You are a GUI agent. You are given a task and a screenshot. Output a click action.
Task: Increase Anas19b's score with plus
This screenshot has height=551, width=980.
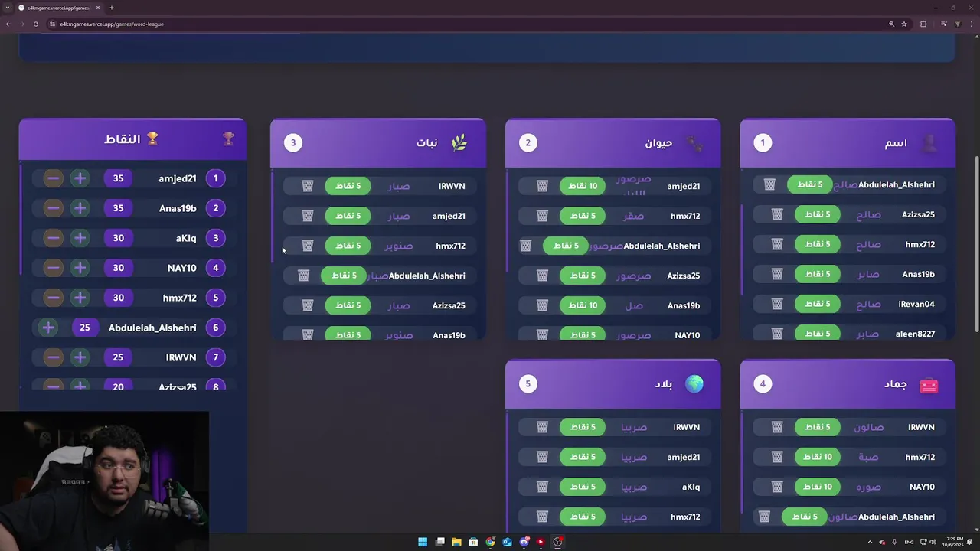pyautogui.click(x=80, y=208)
